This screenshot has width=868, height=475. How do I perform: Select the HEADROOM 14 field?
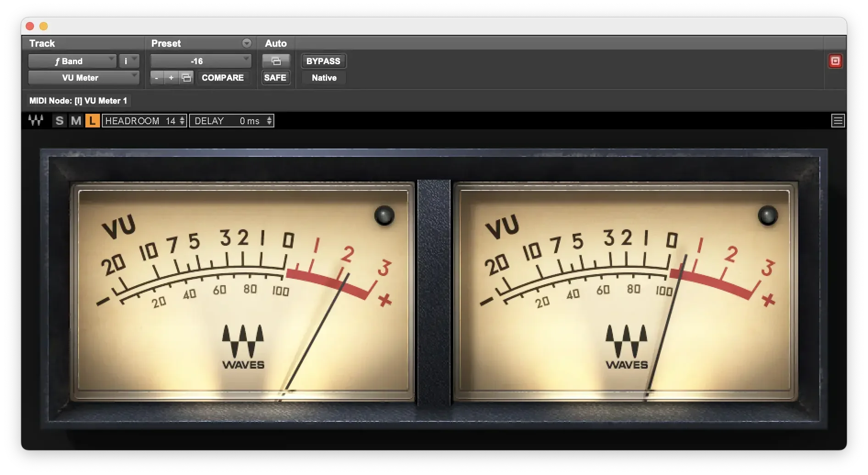(144, 121)
